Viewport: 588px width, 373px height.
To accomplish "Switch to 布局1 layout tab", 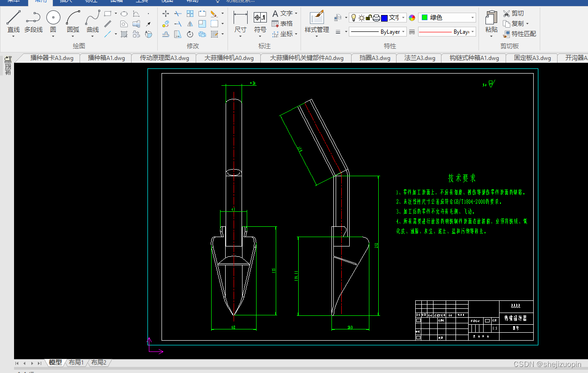I will click(x=76, y=363).
